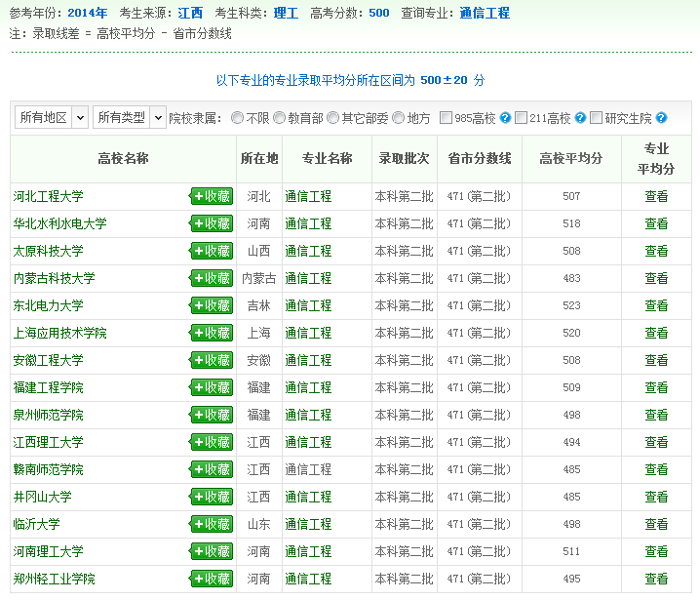Open 井冈山大学 university link

click(43, 497)
